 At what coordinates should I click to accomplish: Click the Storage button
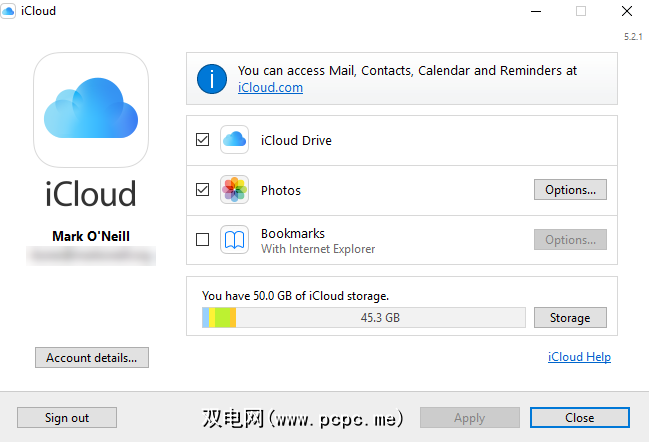(x=570, y=318)
